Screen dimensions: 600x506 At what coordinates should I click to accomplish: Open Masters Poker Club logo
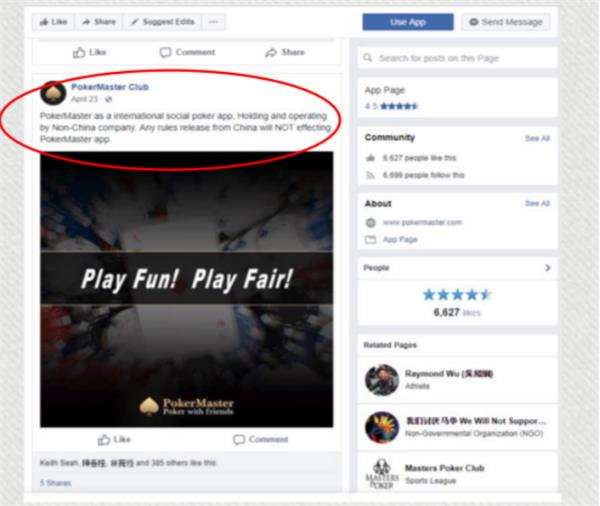(x=382, y=473)
